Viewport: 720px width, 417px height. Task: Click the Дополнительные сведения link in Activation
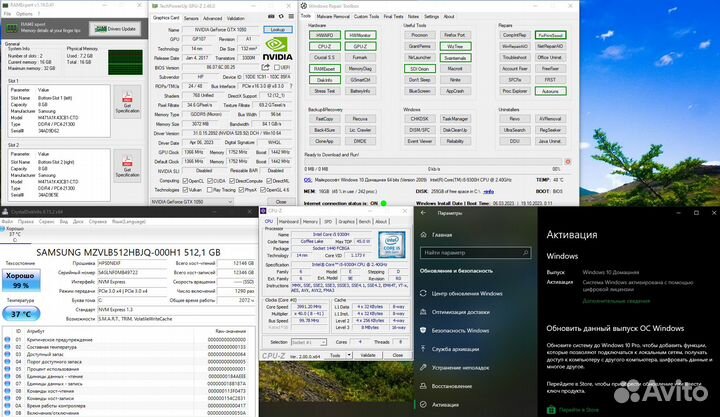point(616,301)
